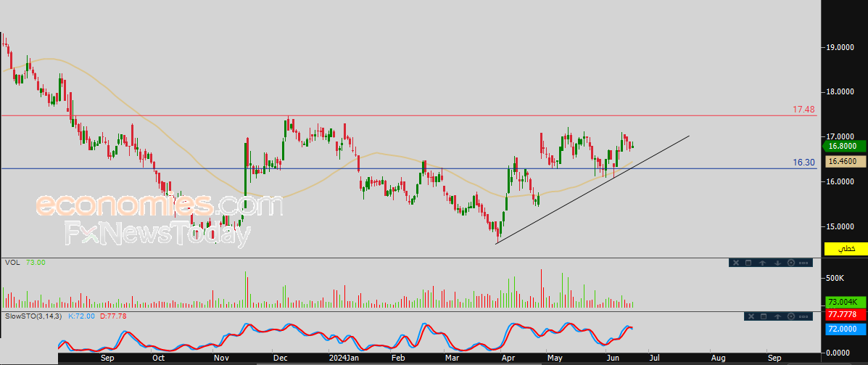The height and width of the screenshot is (365, 868).
Task: Click the Feb date axis label
Action: tap(397, 358)
